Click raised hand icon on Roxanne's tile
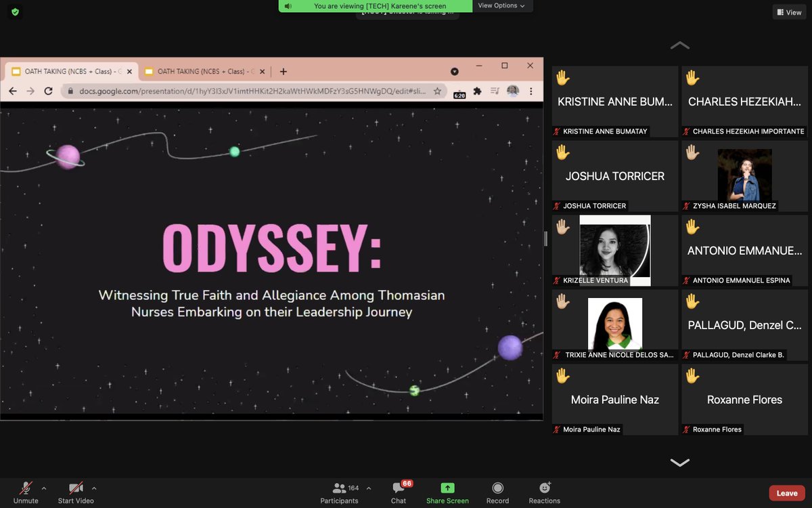812x508 pixels. [693, 376]
